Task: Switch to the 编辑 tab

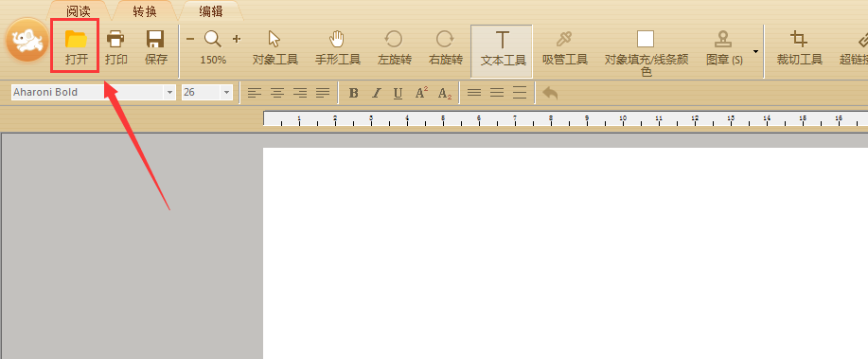Action: tap(211, 11)
